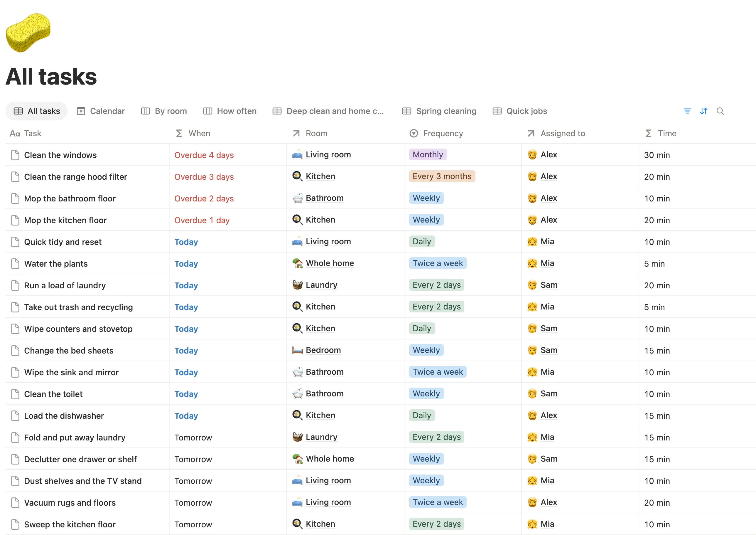The height and width of the screenshot is (535, 756).
Task: Select the All tasks view tab
Action: click(37, 111)
